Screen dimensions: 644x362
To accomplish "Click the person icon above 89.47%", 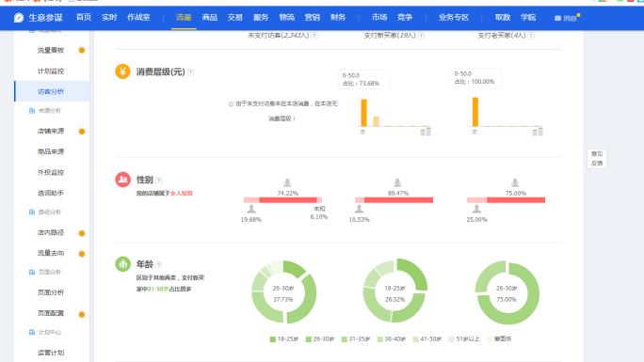I will 397,182.
